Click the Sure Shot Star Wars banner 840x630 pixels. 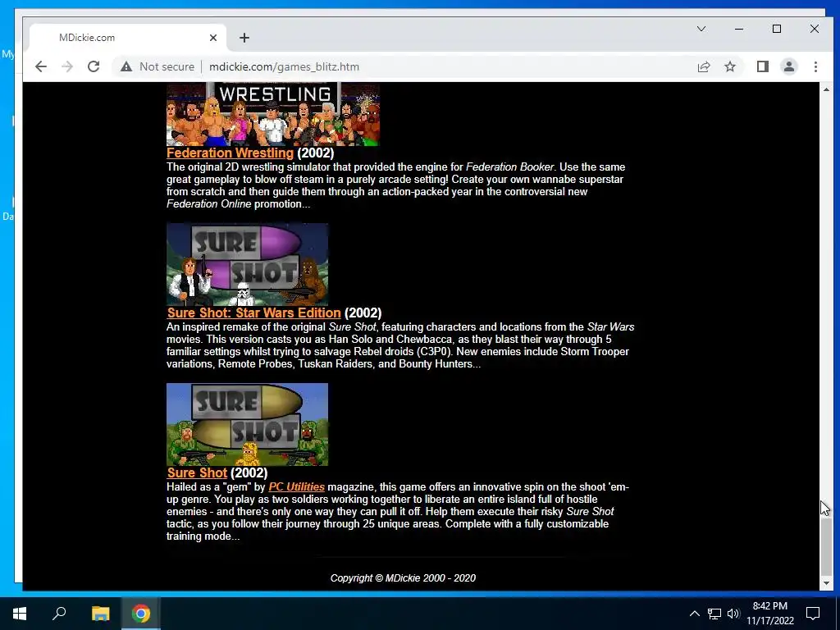[x=247, y=264]
